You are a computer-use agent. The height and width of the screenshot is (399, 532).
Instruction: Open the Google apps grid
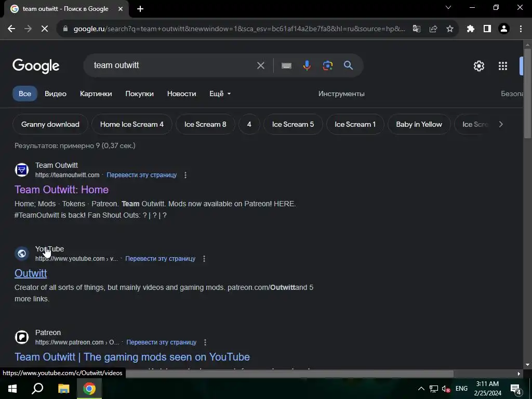click(x=503, y=66)
